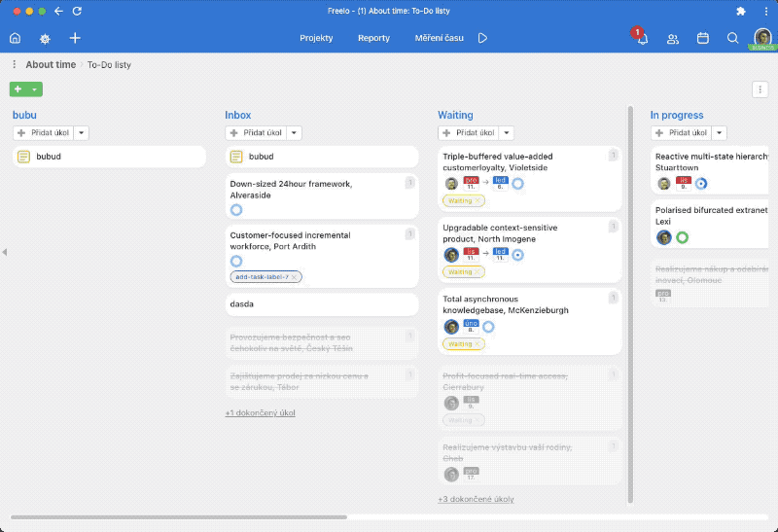The height and width of the screenshot is (532, 778).
Task: Toggle completion circle on 'Customer-focused incremental workforce'
Action: [236, 261]
